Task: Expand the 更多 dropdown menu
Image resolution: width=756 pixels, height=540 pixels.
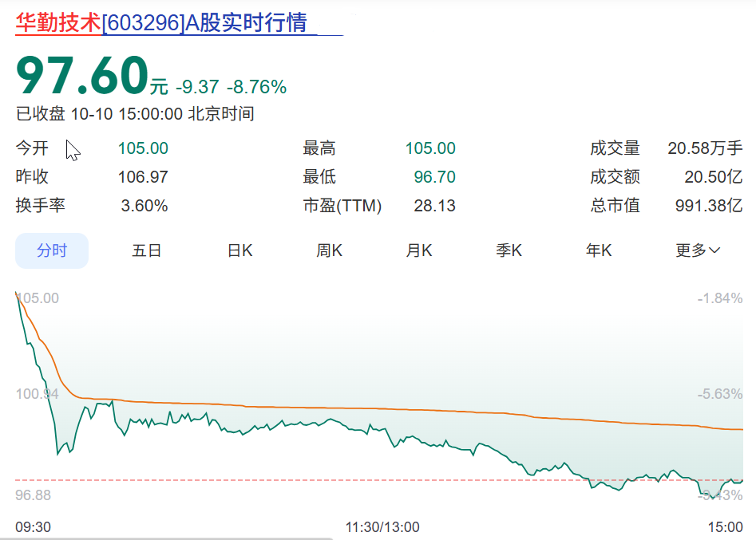Action: tap(698, 250)
